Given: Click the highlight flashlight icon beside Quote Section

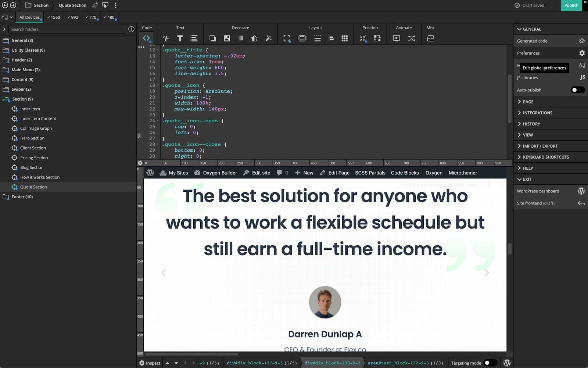Looking at the screenshot, I should [x=95, y=5].
